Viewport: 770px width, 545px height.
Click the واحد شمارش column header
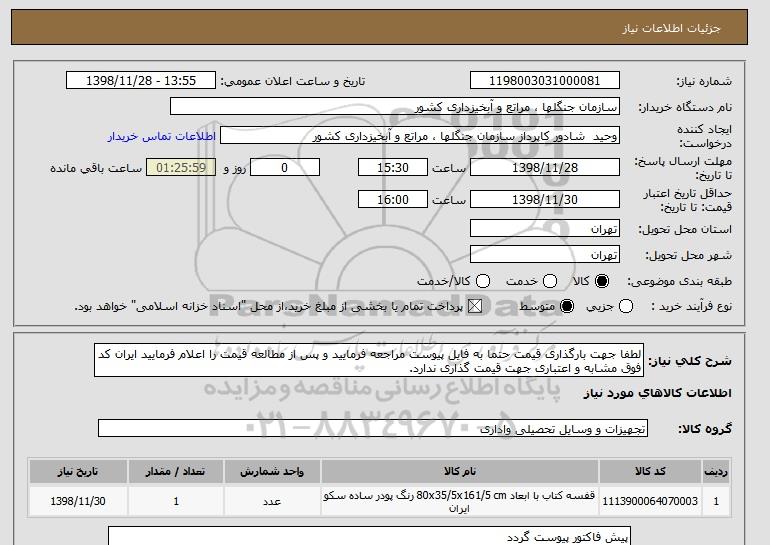272,471
